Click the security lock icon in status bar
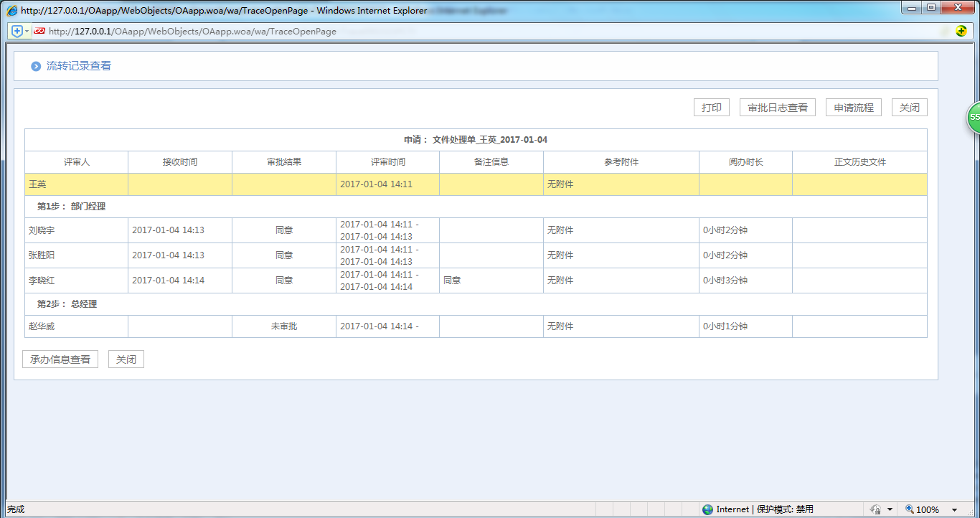980x518 pixels. click(x=875, y=509)
